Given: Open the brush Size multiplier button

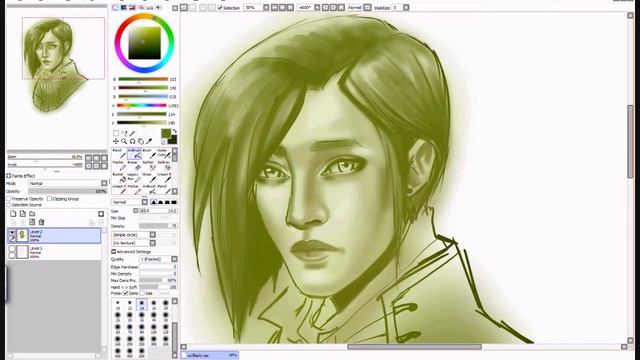Looking at the screenshot, I should (x=136, y=211).
